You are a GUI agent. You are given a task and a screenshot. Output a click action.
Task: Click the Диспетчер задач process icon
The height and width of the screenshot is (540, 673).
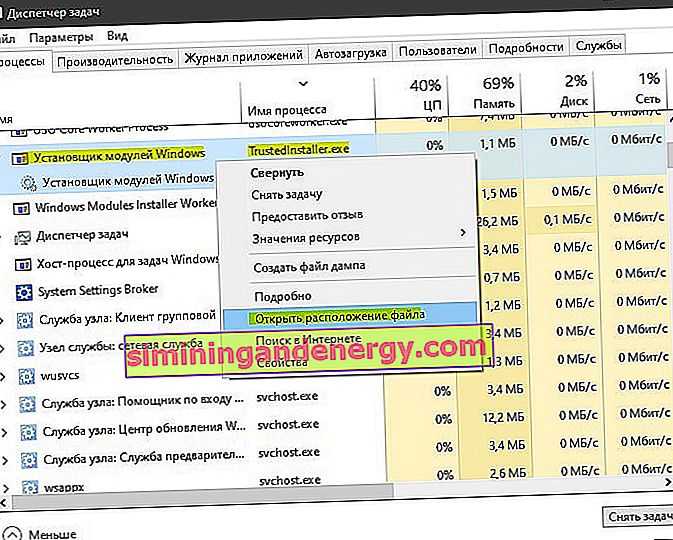(22, 237)
